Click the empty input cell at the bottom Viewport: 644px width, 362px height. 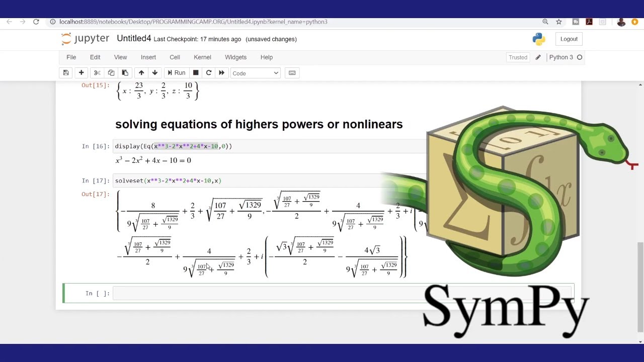[343, 293]
